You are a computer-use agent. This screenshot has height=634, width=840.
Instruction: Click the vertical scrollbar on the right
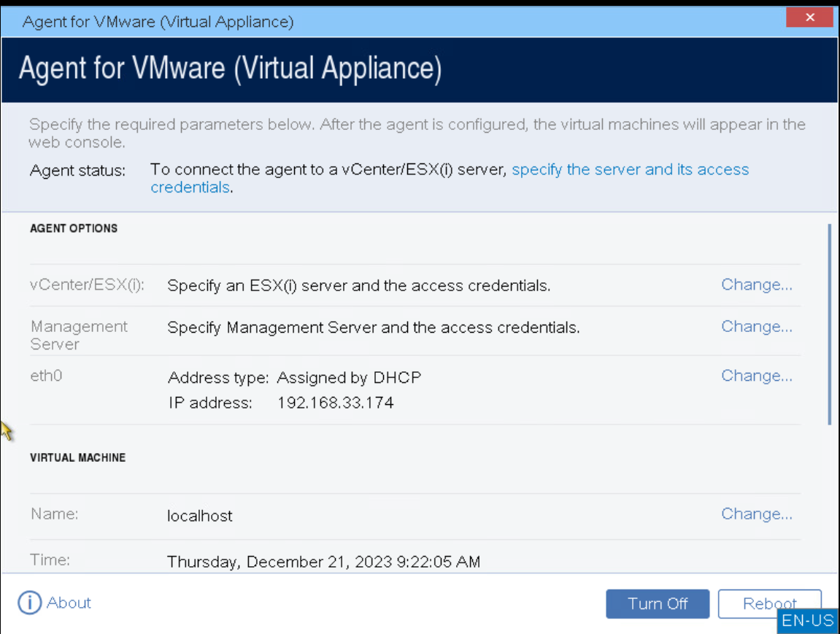[829, 324]
